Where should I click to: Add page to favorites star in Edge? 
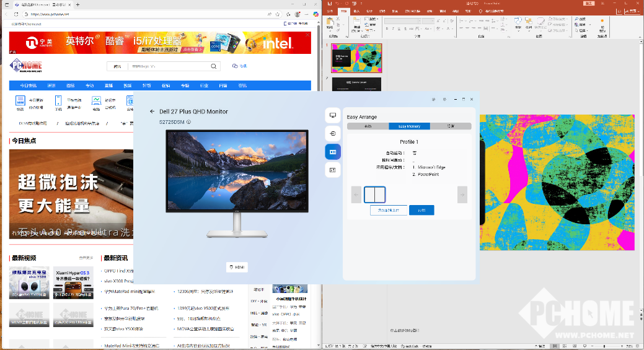pyautogui.click(x=278, y=14)
